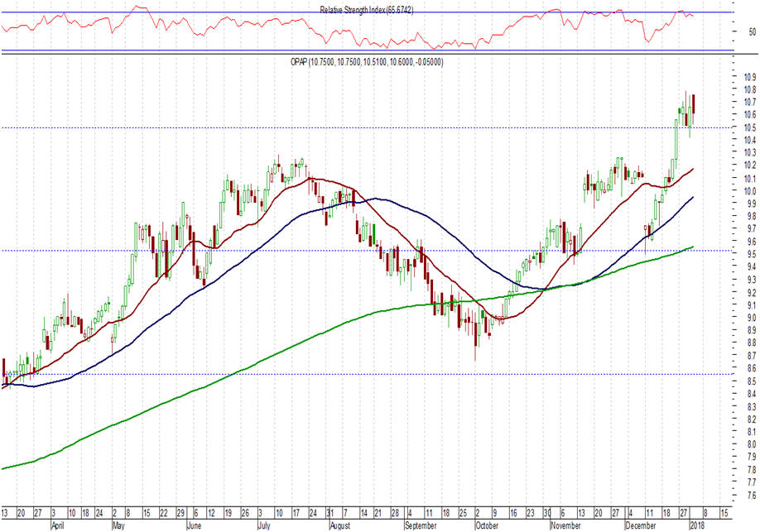The image size is (760, 532).
Task: Click the Relative Strength Index (65.6742) title
Action: click(367, 10)
